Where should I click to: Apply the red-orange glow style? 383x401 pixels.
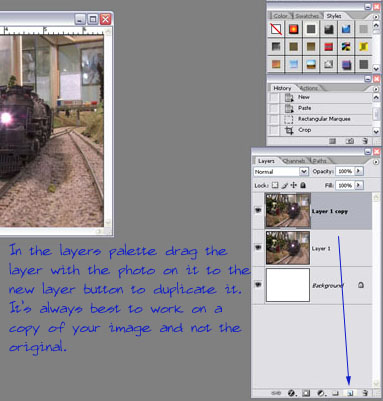coord(293,29)
